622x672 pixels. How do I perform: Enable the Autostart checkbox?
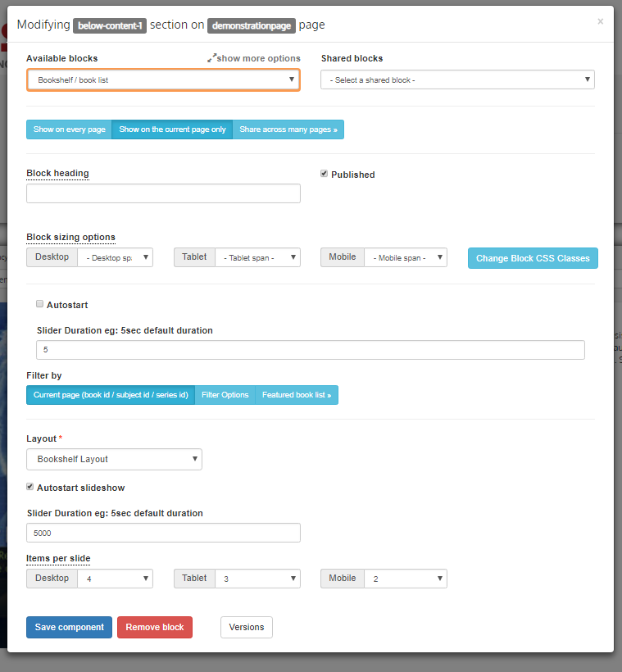40,304
